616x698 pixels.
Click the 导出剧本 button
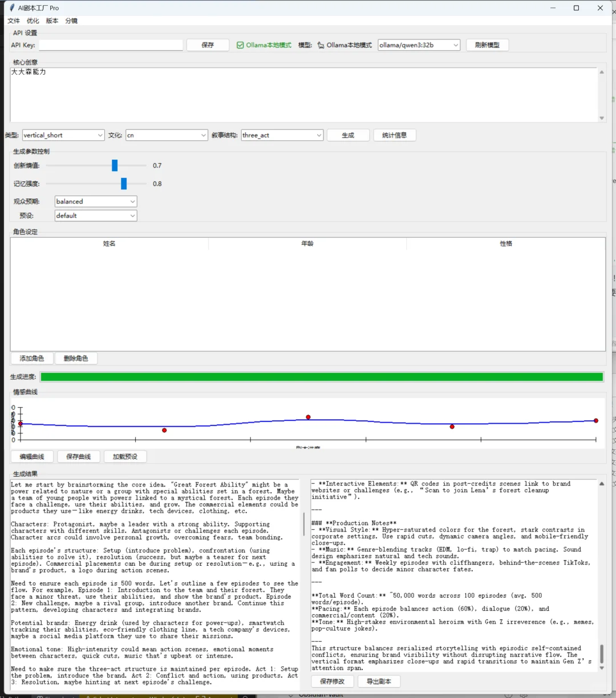[x=379, y=681]
